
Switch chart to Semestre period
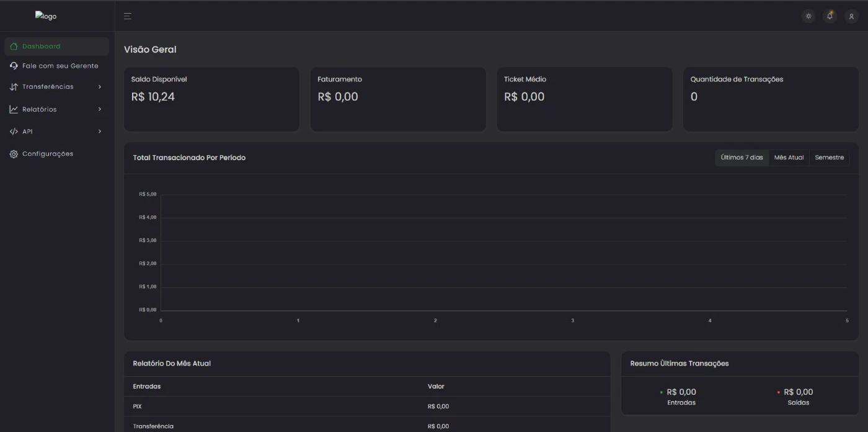click(x=829, y=158)
